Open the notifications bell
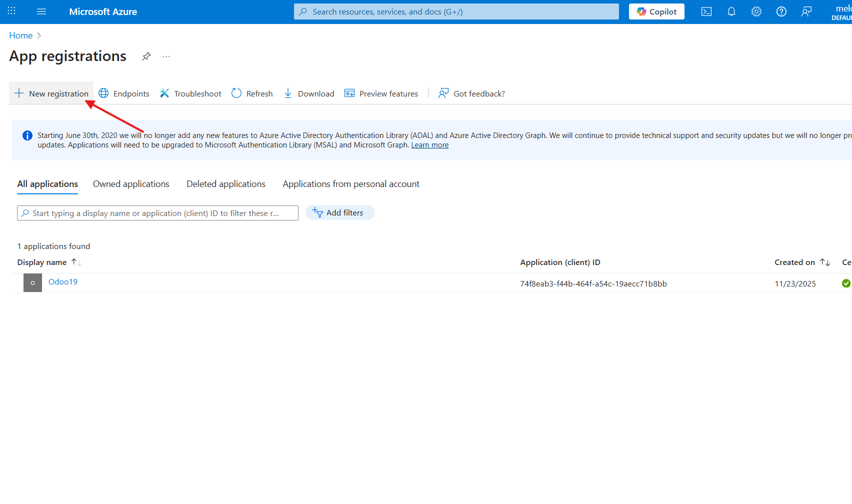 click(x=731, y=11)
